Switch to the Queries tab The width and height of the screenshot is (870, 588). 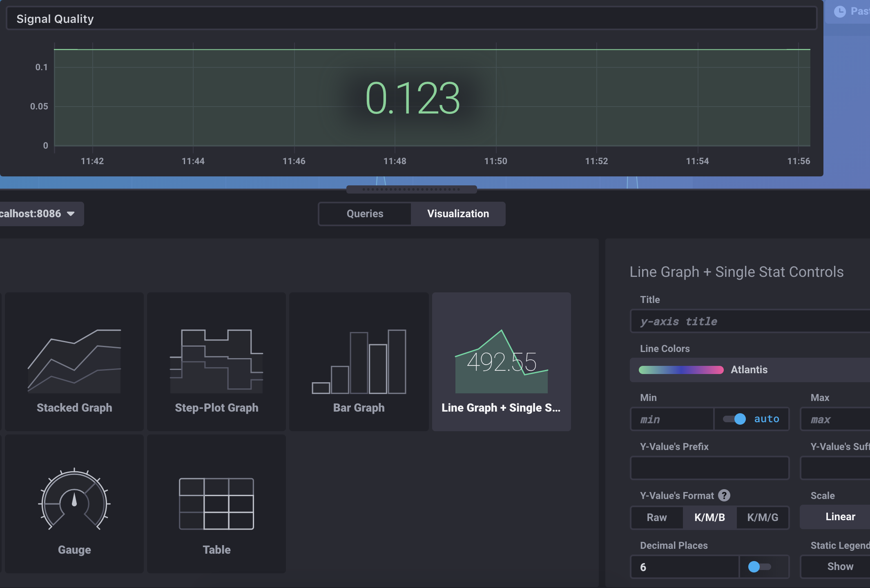364,214
